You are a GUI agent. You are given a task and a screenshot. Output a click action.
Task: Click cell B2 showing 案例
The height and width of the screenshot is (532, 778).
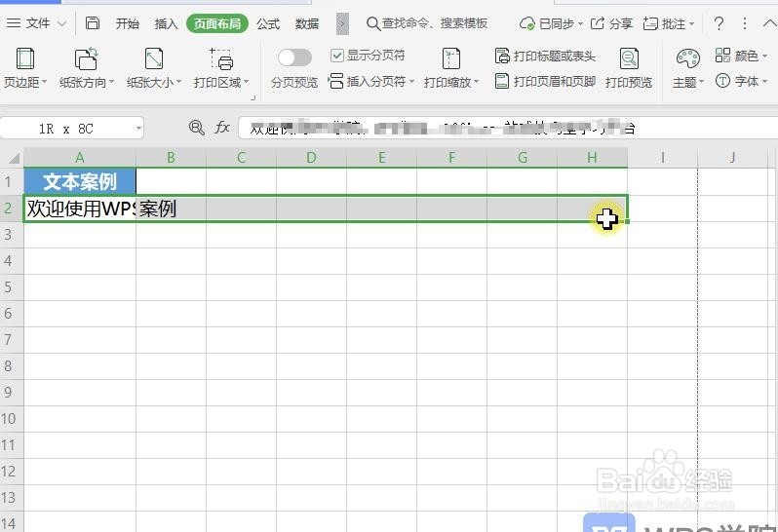click(172, 209)
